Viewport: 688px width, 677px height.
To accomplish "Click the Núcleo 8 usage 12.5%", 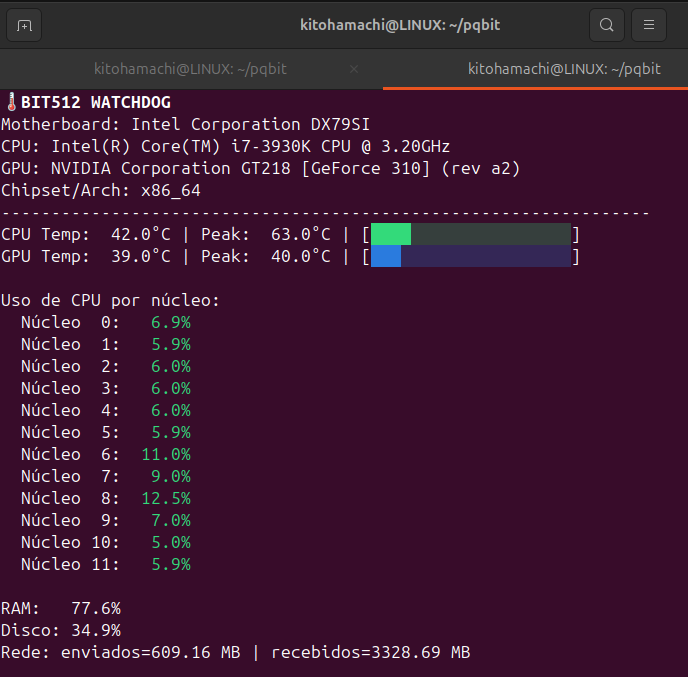I will pos(166,498).
